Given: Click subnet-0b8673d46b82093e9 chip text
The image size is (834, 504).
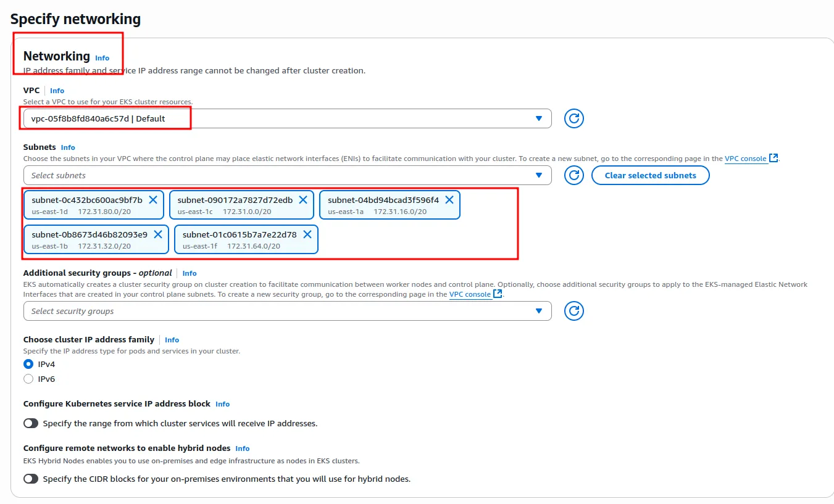Looking at the screenshot, I should tap(90, 234).
